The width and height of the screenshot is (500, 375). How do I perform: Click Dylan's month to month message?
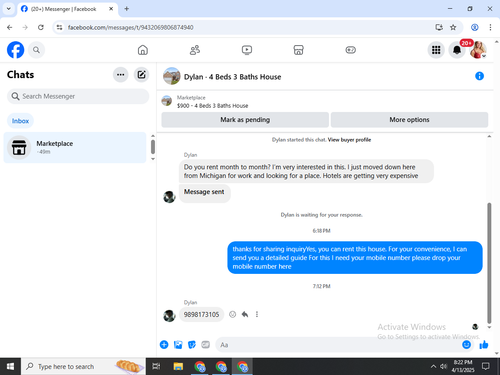(306, 171)
